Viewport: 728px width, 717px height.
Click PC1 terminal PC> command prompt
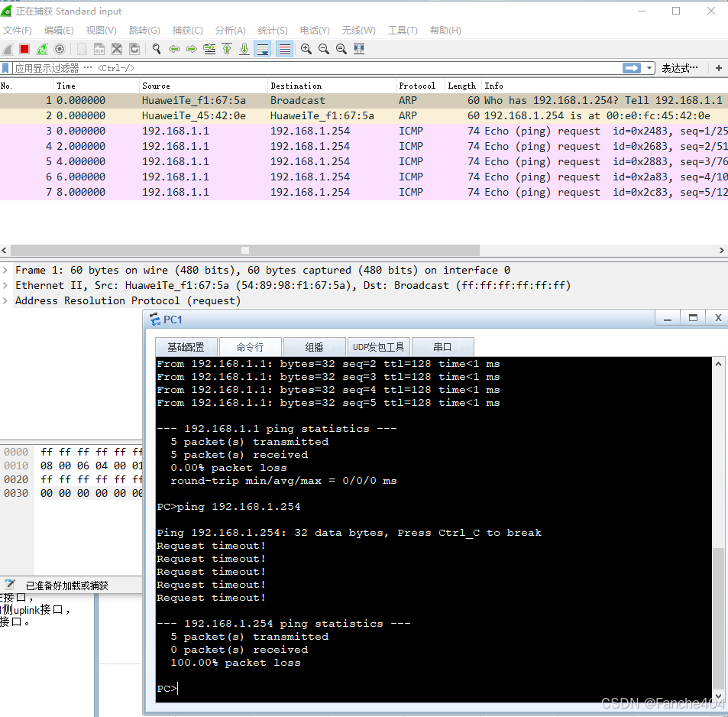(x=167, y=689)
